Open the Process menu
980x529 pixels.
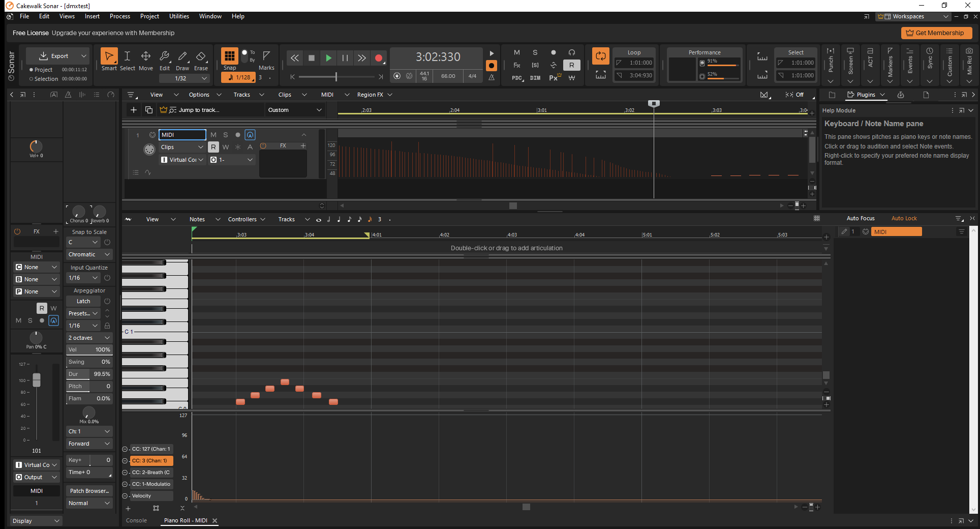(x=120, y=16)
